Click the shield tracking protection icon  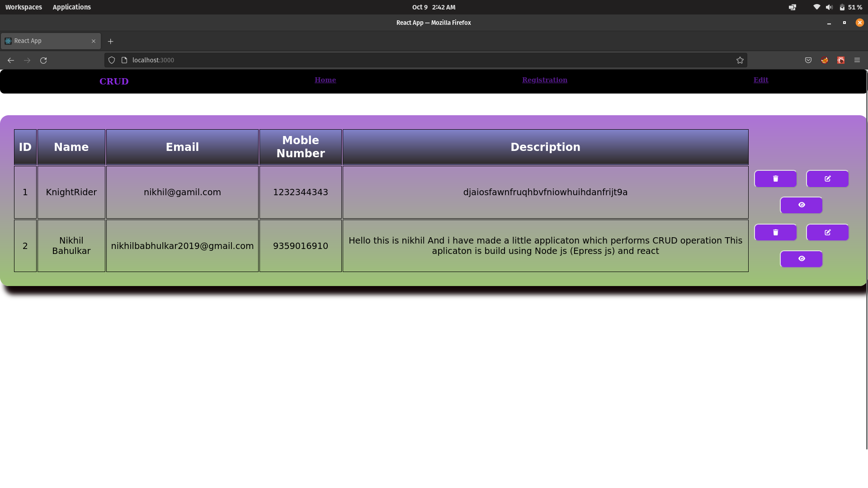click(112, 60)
